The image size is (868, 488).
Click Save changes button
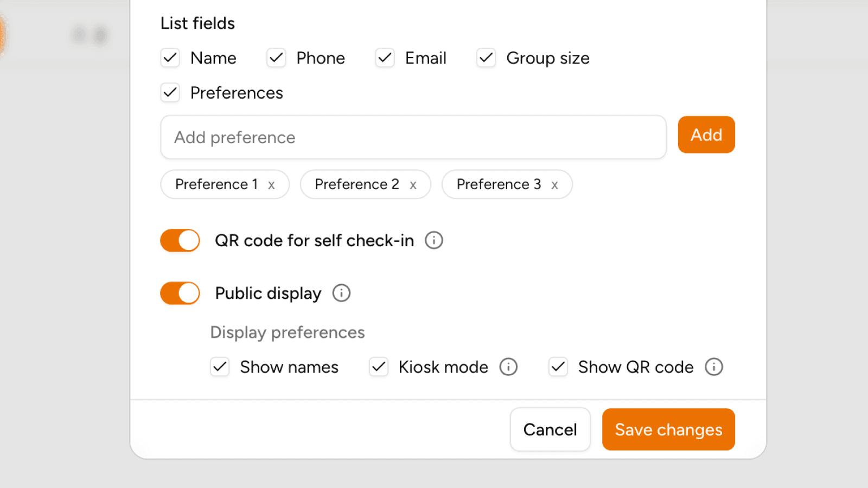pyautogui.click(x=668, y=429)
